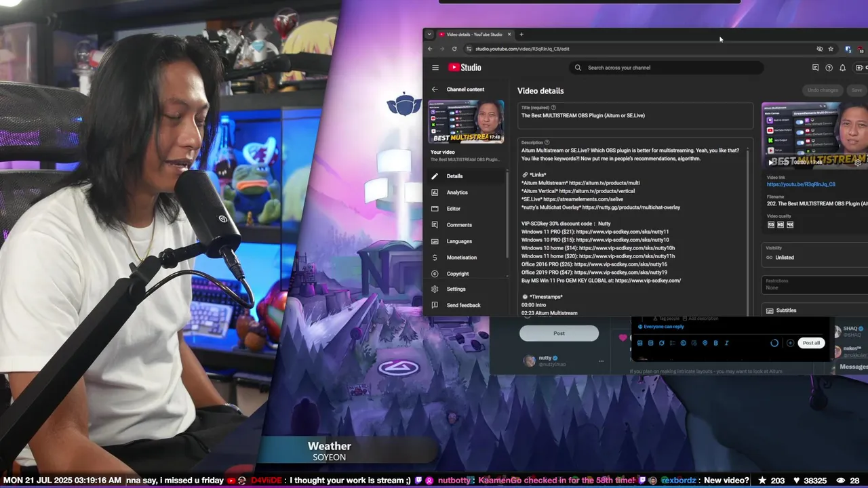This screenshot has height=488, width=868.
Task: Click the YouTube Studio logo
Action: (465, 68)
